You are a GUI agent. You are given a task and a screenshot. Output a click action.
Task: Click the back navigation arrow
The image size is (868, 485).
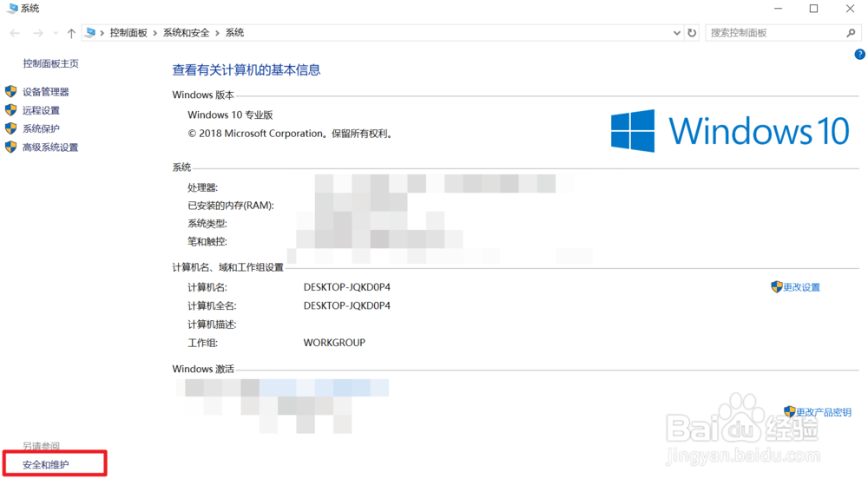click(15, 33)
